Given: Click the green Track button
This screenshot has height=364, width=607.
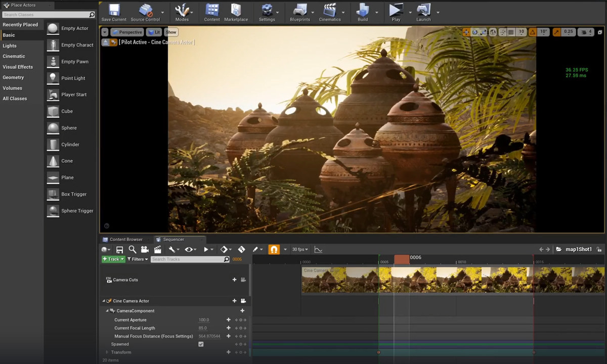Looking at the screenshot, I should pyautogui.click(x=113, y=259).
